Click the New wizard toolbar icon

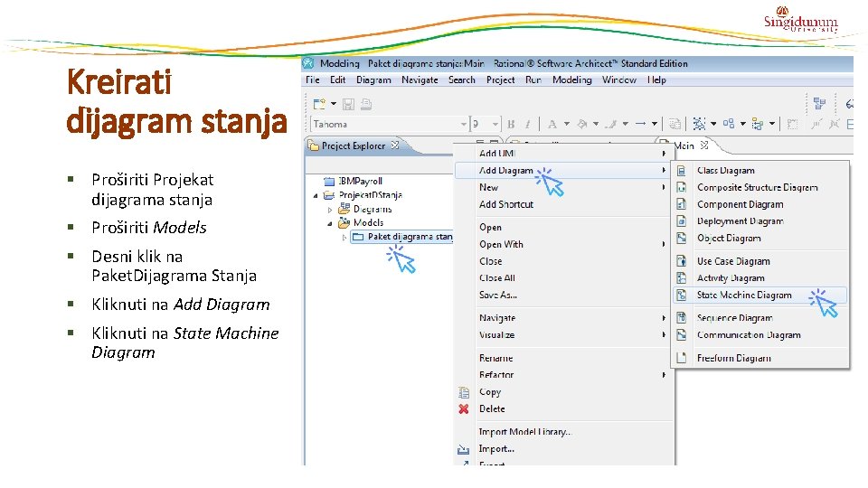[x=319, y=103]
